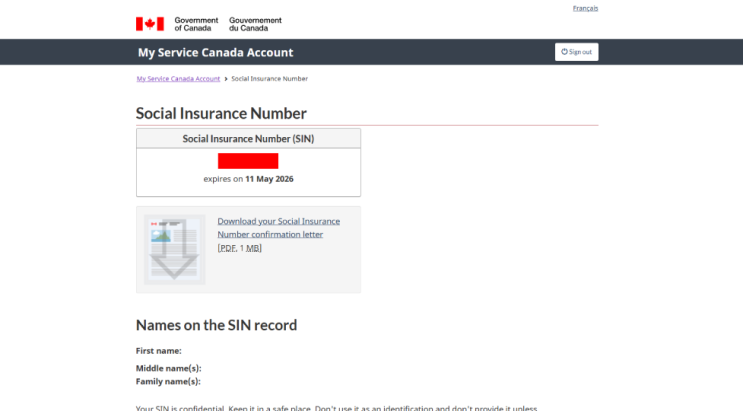Click the Middle name(s) label

pos(169,368)
